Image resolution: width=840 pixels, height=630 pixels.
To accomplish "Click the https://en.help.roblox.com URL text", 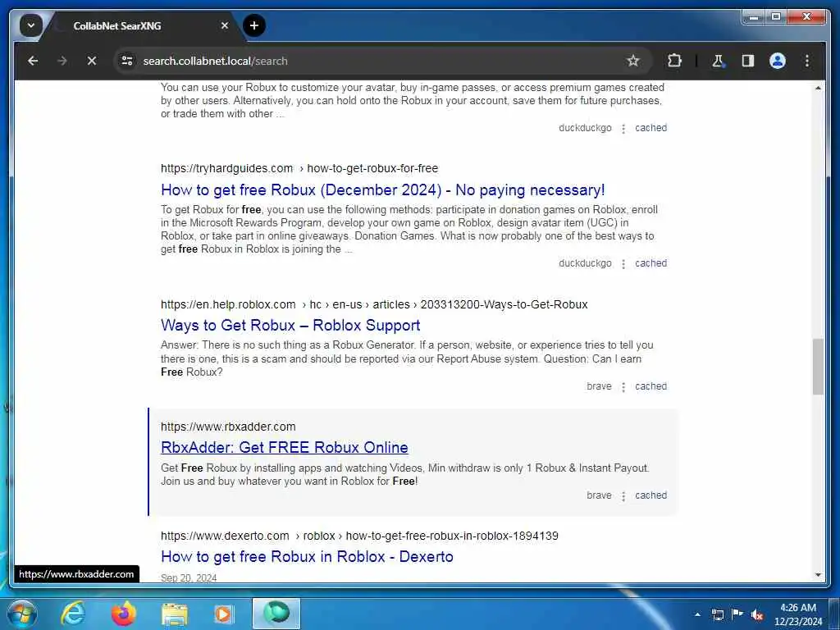I will (228, 304).
